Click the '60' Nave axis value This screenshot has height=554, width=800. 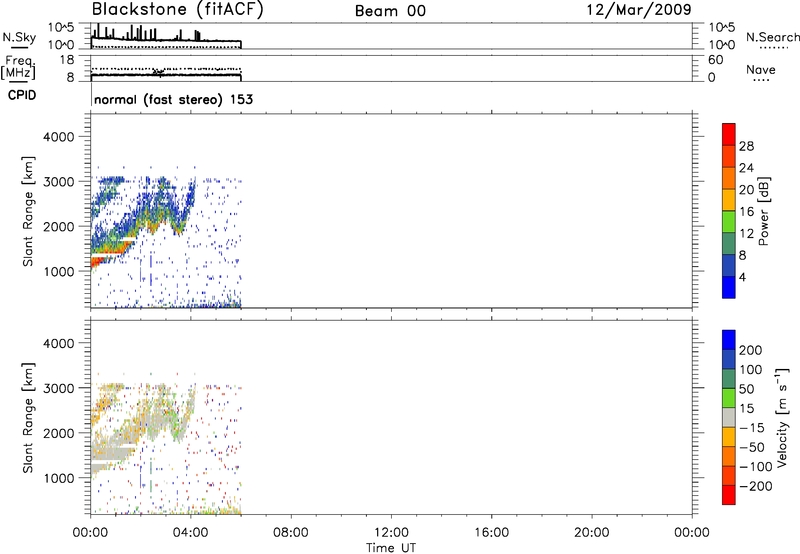(716, 60)
